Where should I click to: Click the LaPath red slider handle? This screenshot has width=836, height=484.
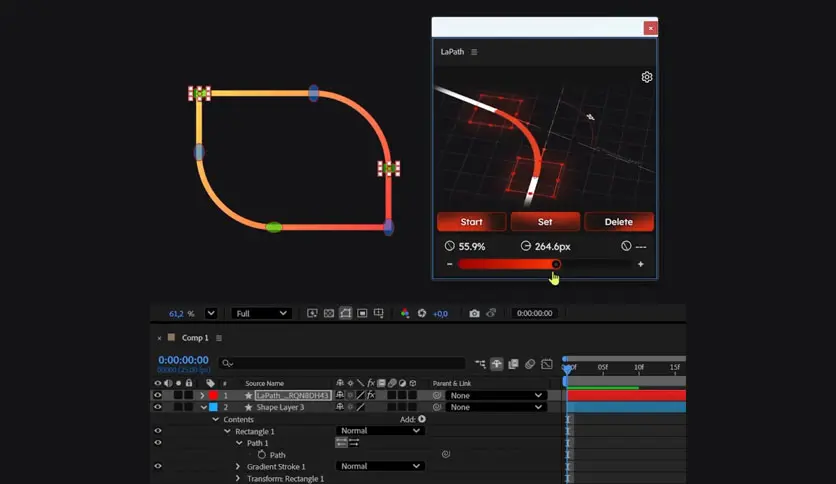pyautogui.click(x=556, y=264)
